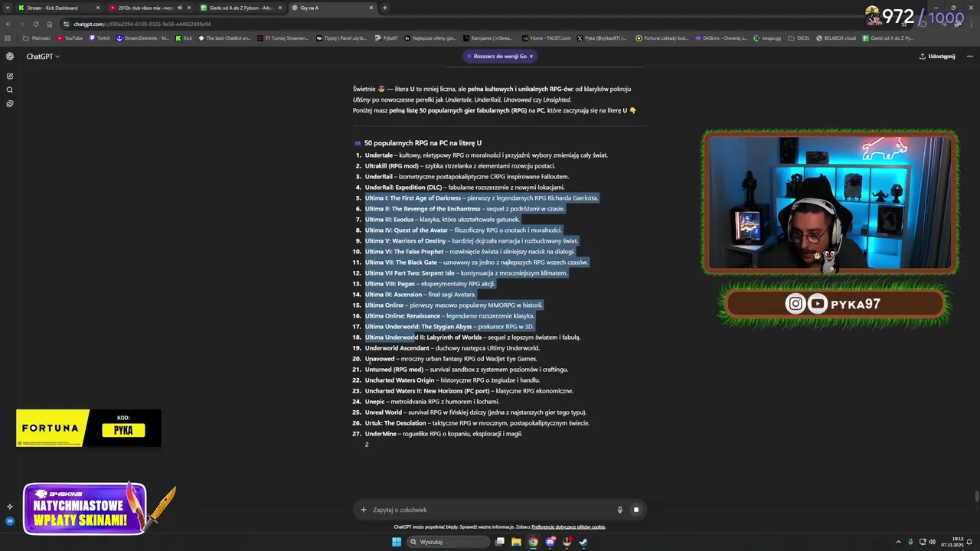Start a new chat with pencil icon
This screenshot has height=551, width=980.
(10, 76)
